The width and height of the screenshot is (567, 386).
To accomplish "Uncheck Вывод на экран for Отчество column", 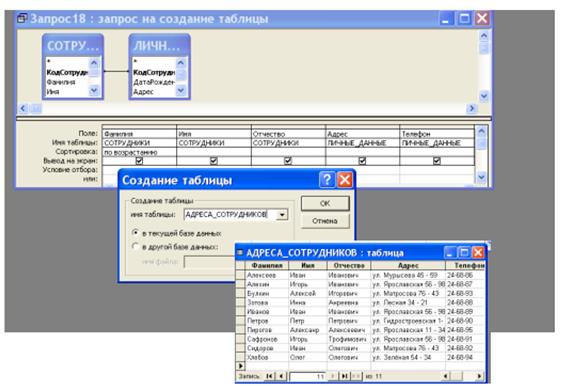I will (x=288, y=160).
